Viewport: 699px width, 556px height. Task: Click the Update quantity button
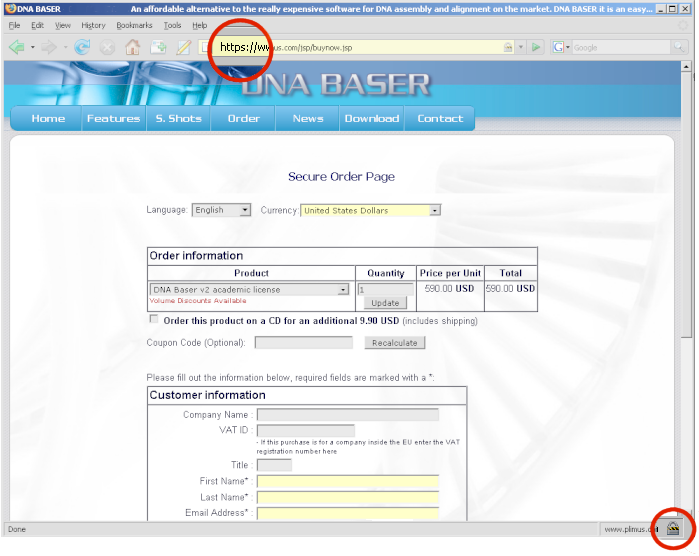pos(385,303)
